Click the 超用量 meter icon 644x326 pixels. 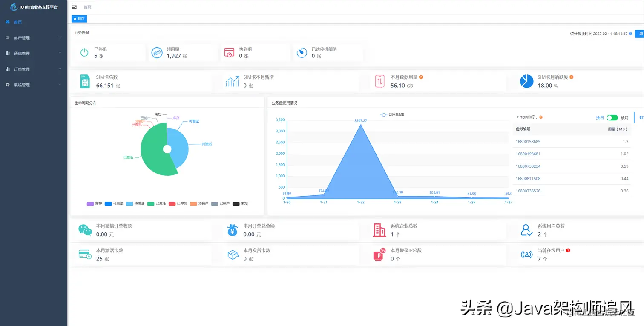(x=157, y=52)
